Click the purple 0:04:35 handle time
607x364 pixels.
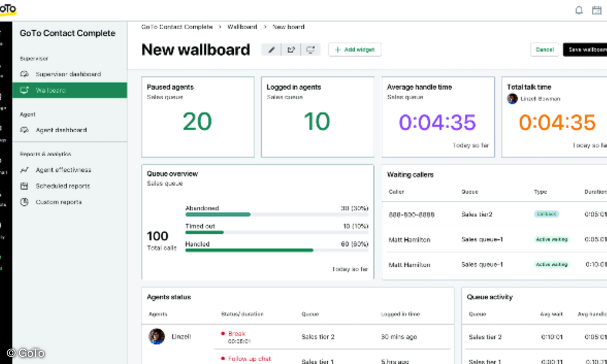438,122
